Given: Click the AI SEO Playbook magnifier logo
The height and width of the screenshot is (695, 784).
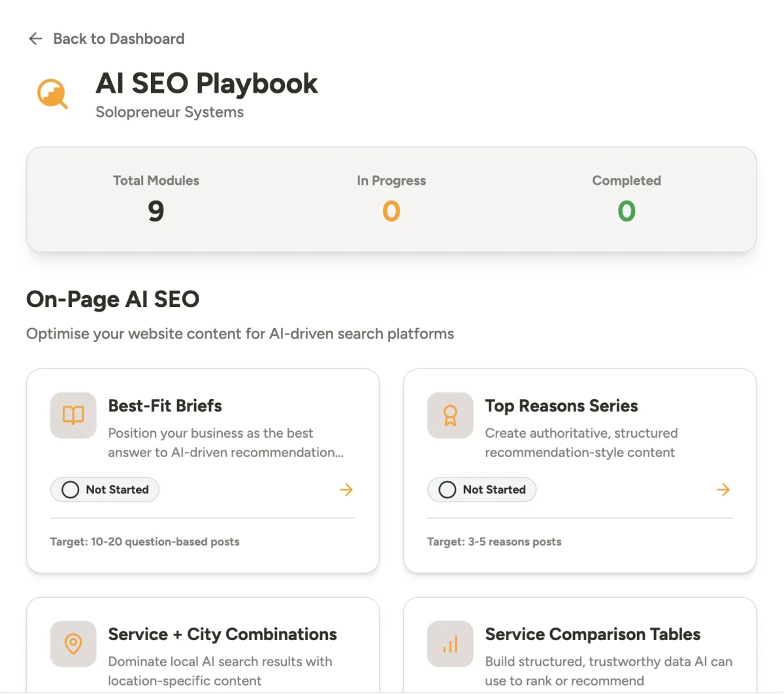Looking at the screenshot, I should (x=52, y=94).
